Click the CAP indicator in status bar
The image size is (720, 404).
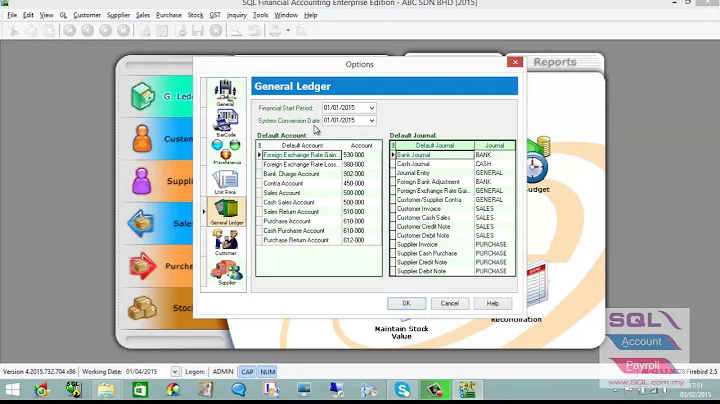pos(247,372)
